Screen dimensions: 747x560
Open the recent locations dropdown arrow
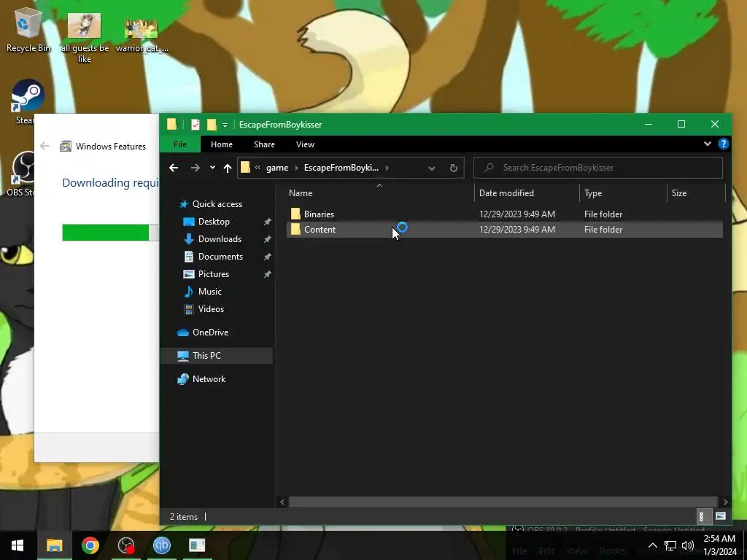coord(212,168)
